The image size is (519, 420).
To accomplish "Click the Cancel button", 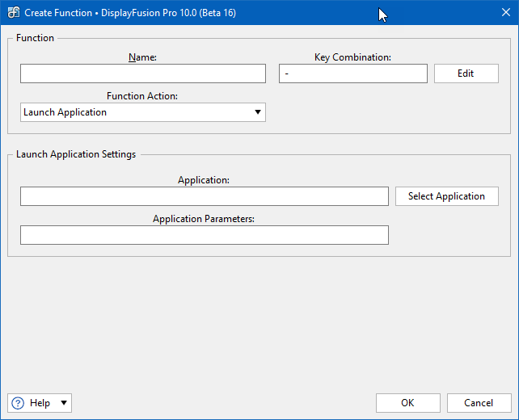I will 479,403.
